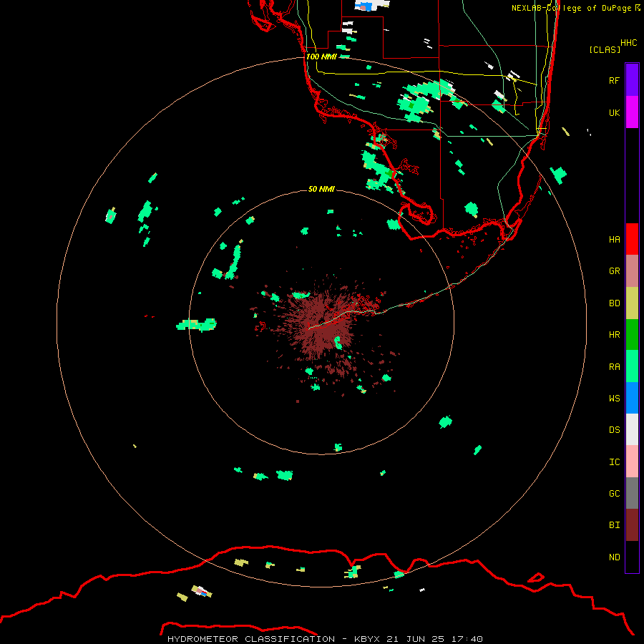Click the [CLAS] units label
The image size is (644, 644).
click(x=605, y=49)
